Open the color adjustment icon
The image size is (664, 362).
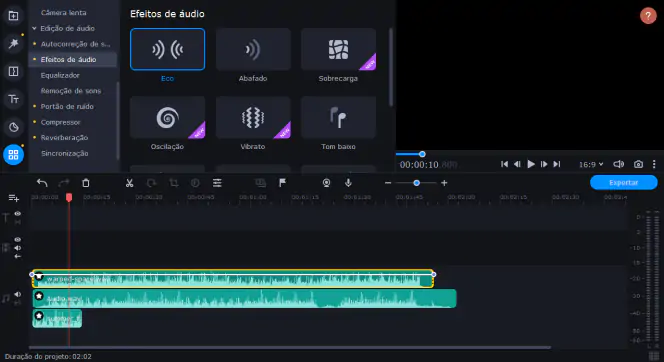click(x=195, y=183)
